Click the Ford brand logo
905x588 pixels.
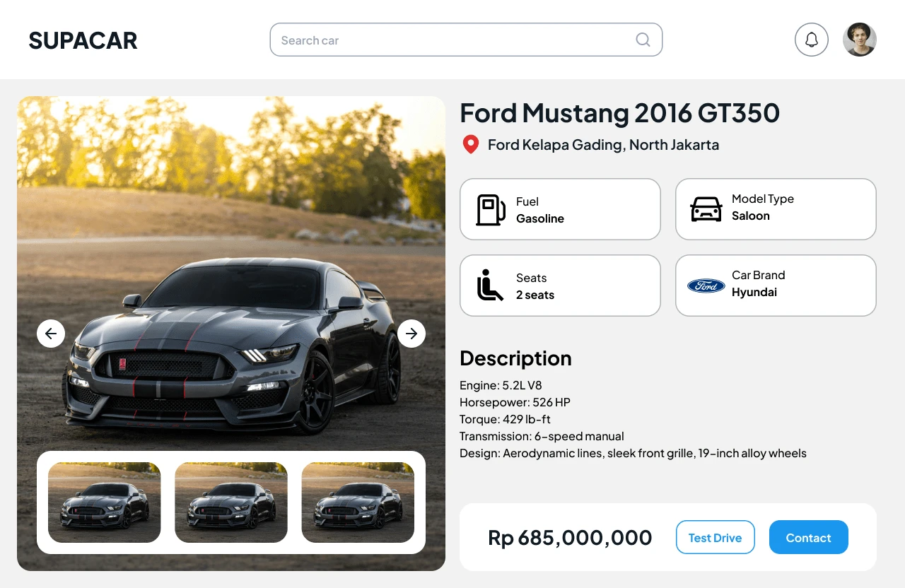706,286
